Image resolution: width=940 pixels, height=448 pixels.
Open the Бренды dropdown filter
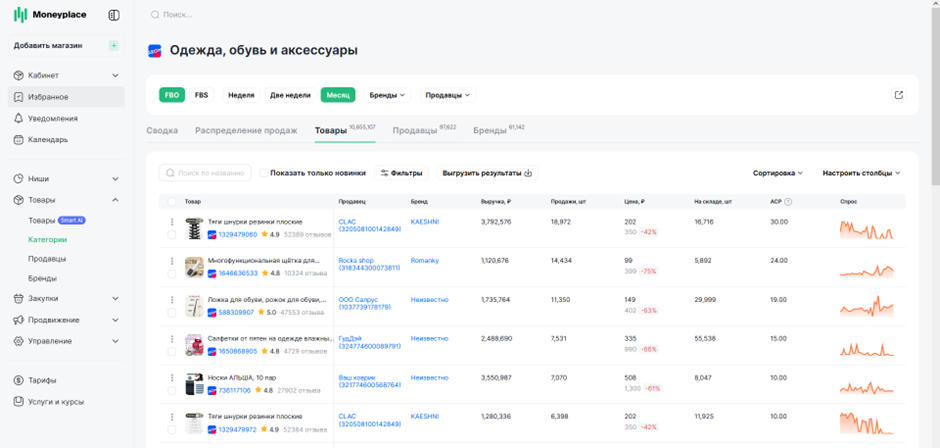click(x=387, y=95)
